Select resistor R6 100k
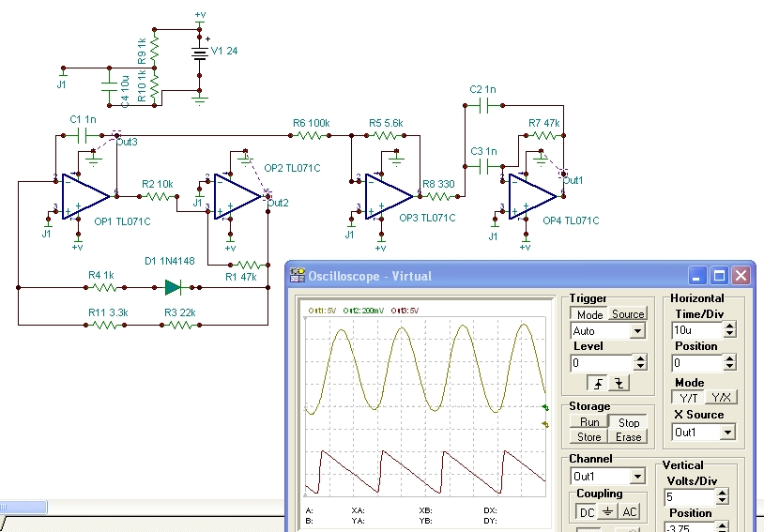The height and width of the screenshot is (532, 764). tap(310, 135)
